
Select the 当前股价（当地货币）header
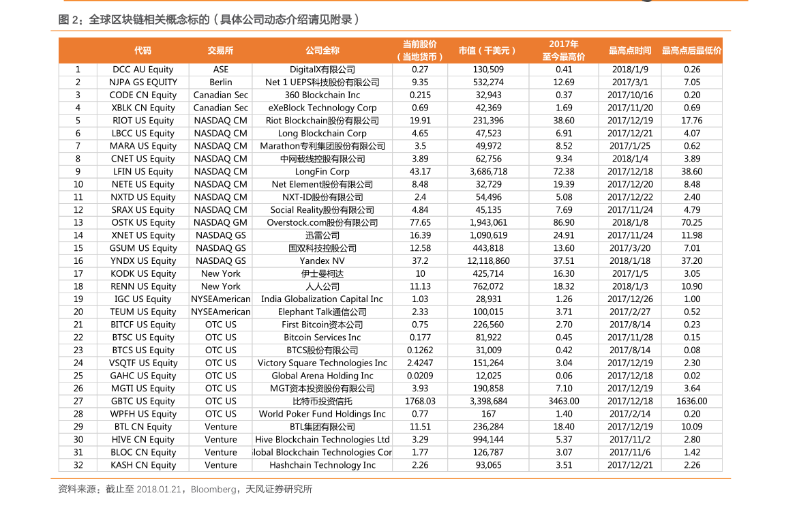[x=420, y=50]
